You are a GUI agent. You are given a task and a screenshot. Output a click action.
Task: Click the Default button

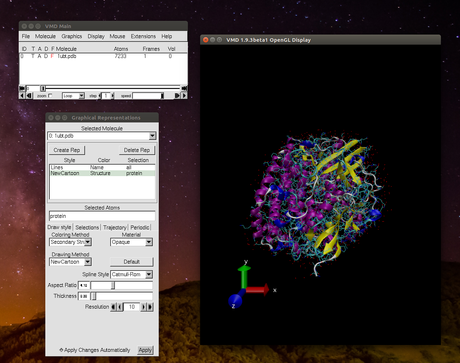click(x=132, y=262)
